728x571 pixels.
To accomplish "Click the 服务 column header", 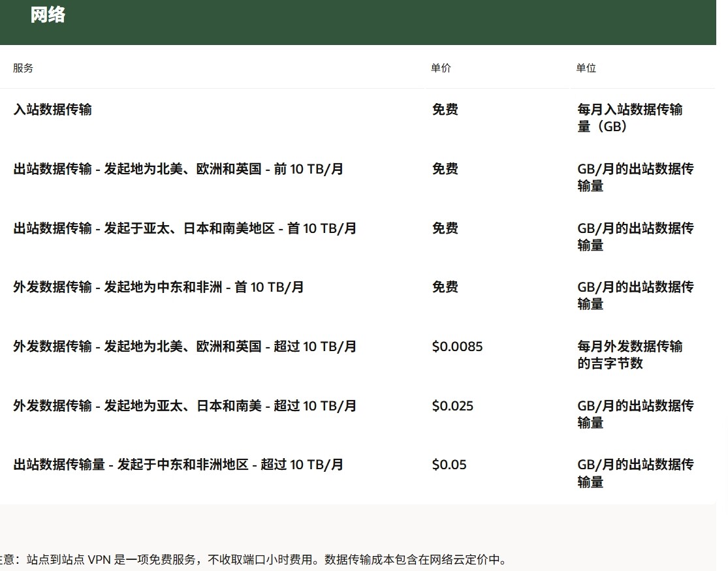I will [x=24, y=69].
